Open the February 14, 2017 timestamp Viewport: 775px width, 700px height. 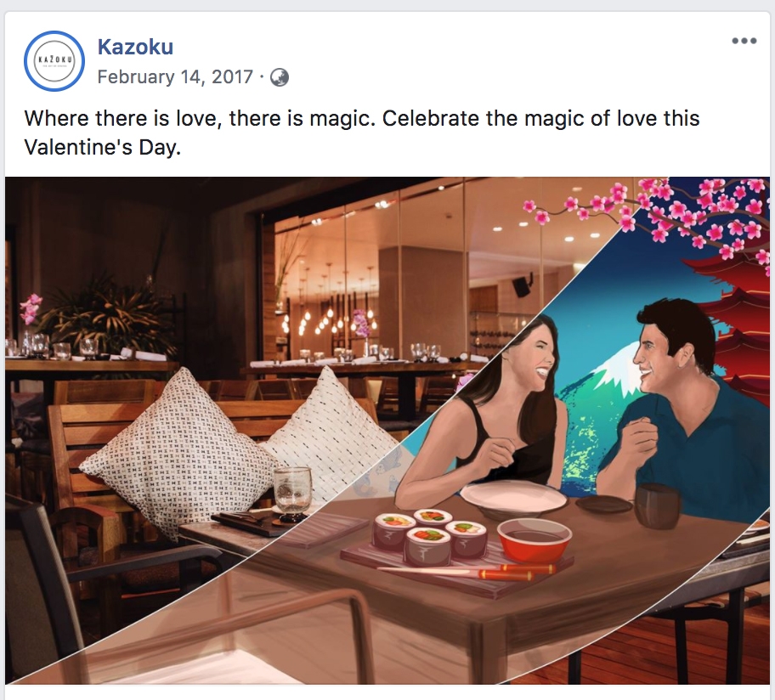175,77
